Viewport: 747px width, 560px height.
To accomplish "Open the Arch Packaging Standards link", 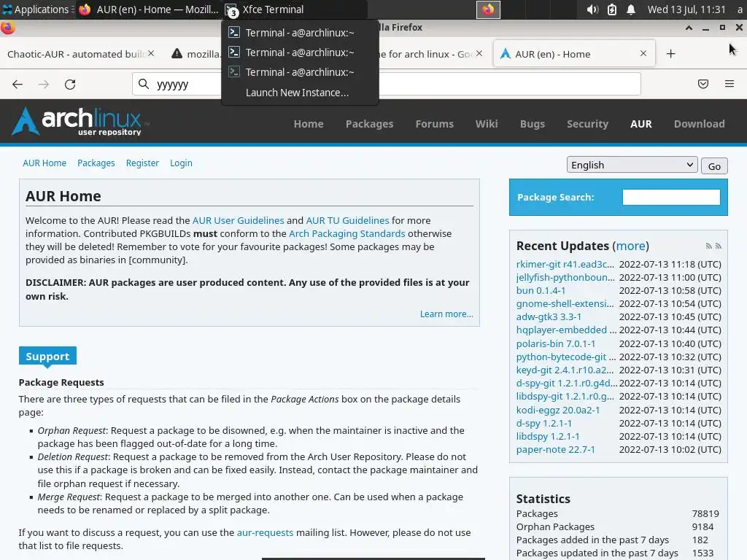I will coord(347,234).
